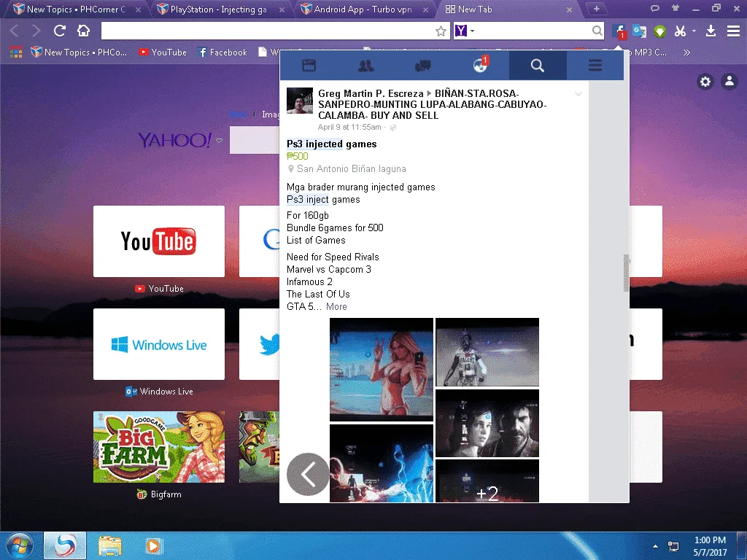Switch to New Topics PHCorner tab
Screen dimensions: 747x560
75,9
